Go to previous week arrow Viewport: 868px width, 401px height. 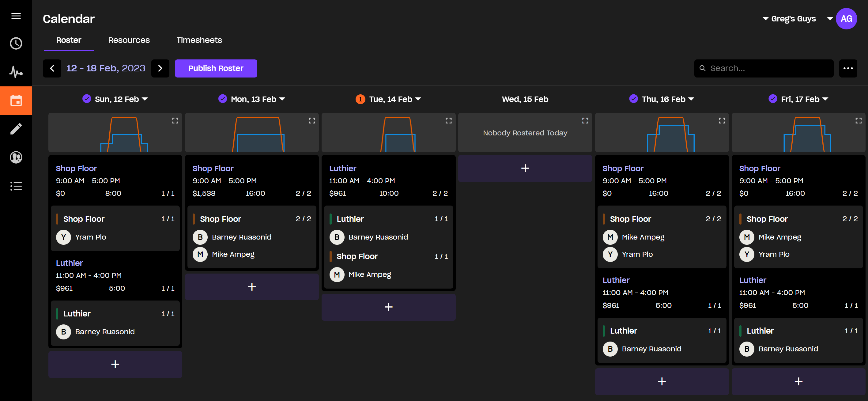[52, 68]
